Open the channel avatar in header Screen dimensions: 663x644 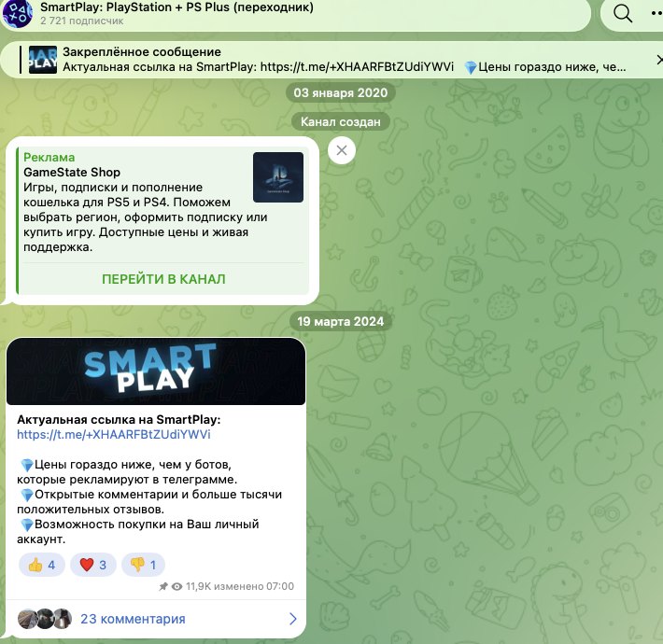(18, 13)
